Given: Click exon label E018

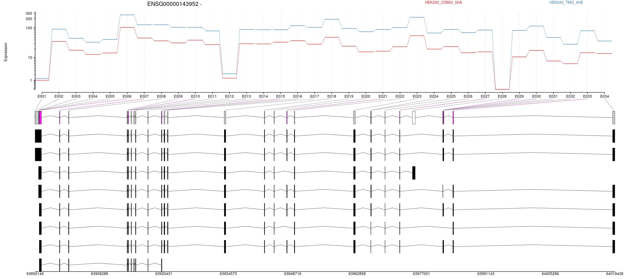Looking at the screenshot, I should coord(332,96).
